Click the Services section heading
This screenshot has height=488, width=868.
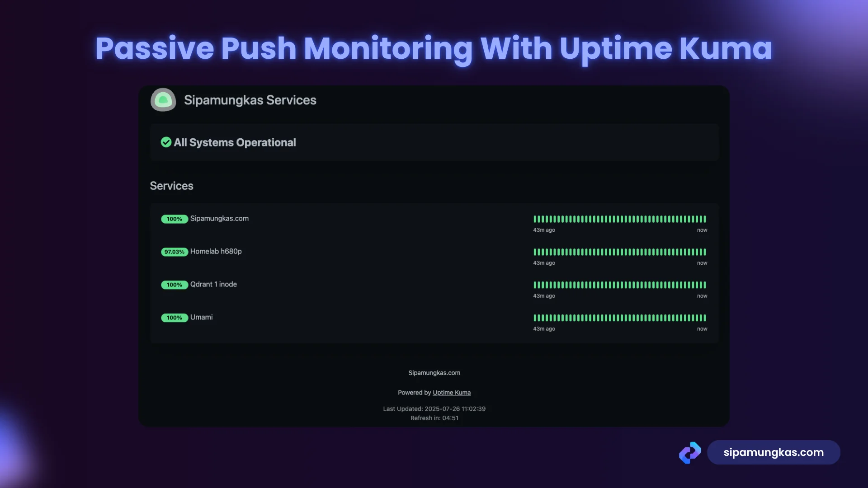(x=171, y=186)
